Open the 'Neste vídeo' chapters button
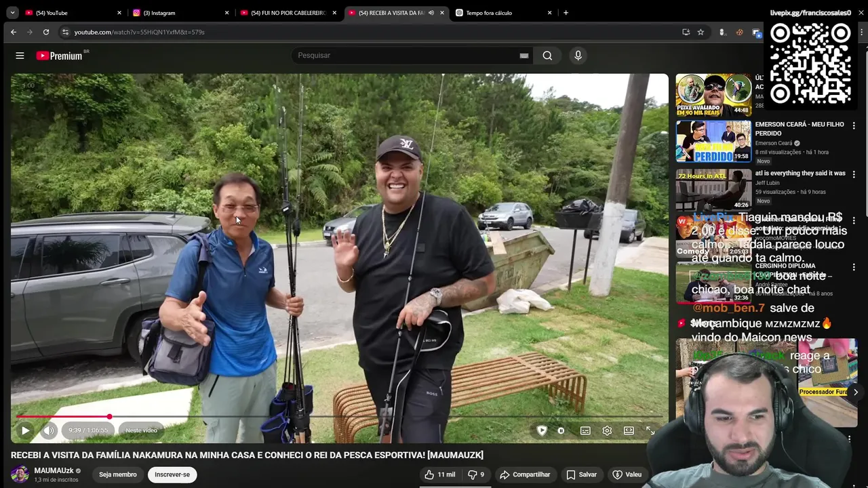This screenshot has height=488, width=868. click(141, 430)
